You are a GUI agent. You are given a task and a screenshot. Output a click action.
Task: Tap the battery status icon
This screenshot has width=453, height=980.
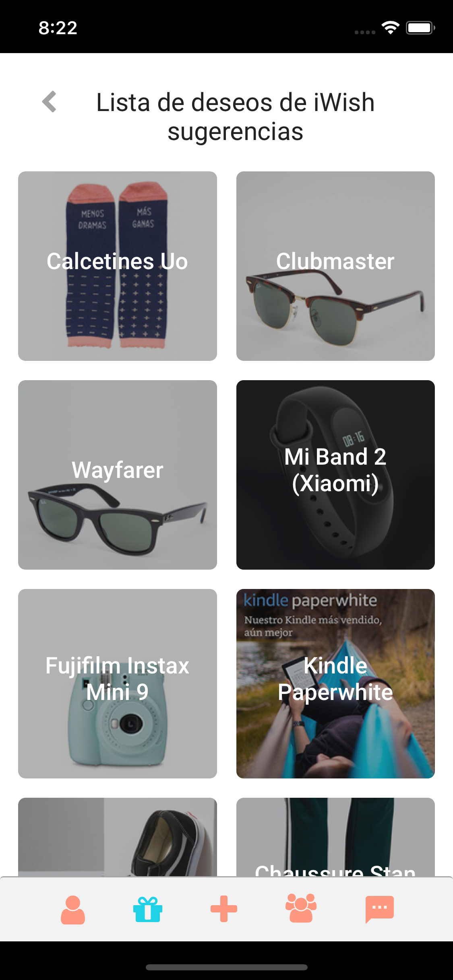pos(420,28)
